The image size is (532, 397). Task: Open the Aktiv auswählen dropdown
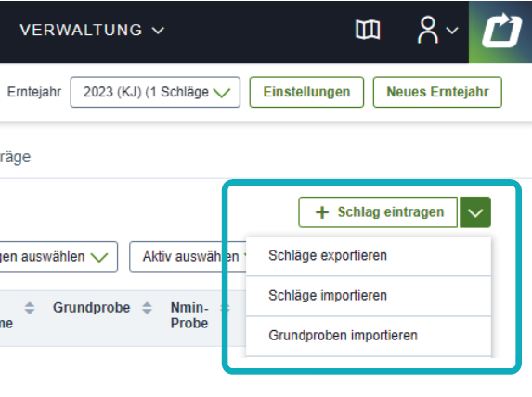point(188,257)
